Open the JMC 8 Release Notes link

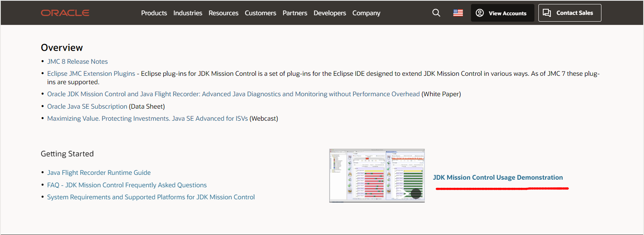point(77,61)
